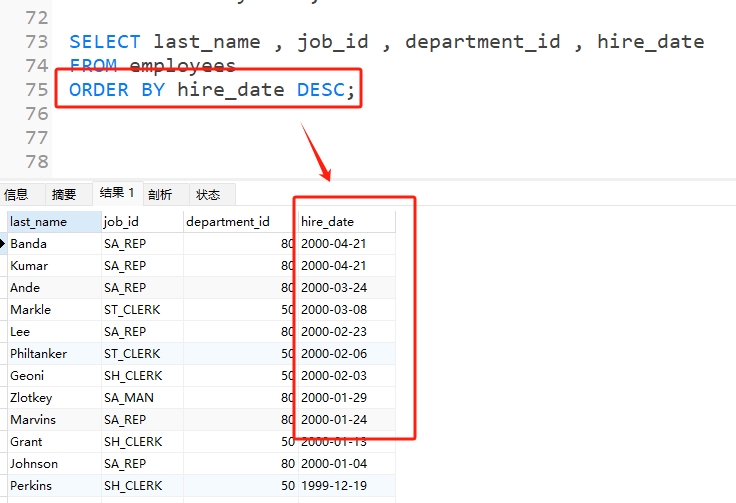Click the hire_date column header
The width and height of the screenshot is (736, 503).
pyautogui.click(x=346, y=221)
